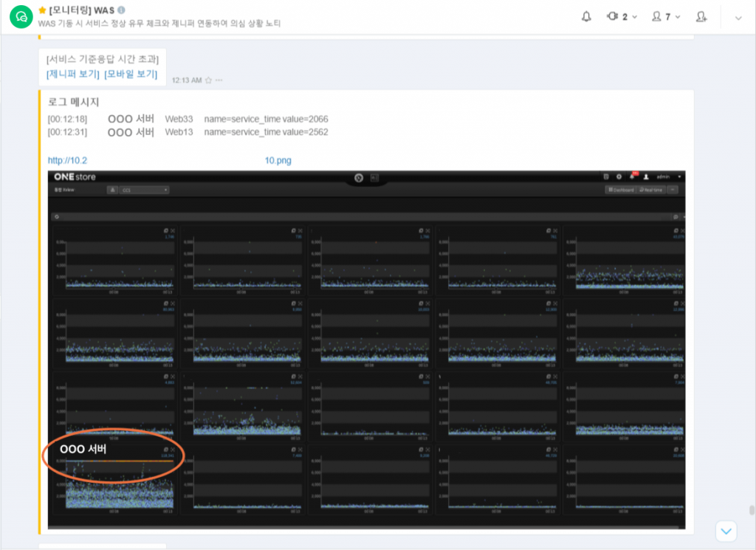This screenshot has height=550, width=756.
Task: Click the 로그 메시지 title
Action: click(73, 102)
